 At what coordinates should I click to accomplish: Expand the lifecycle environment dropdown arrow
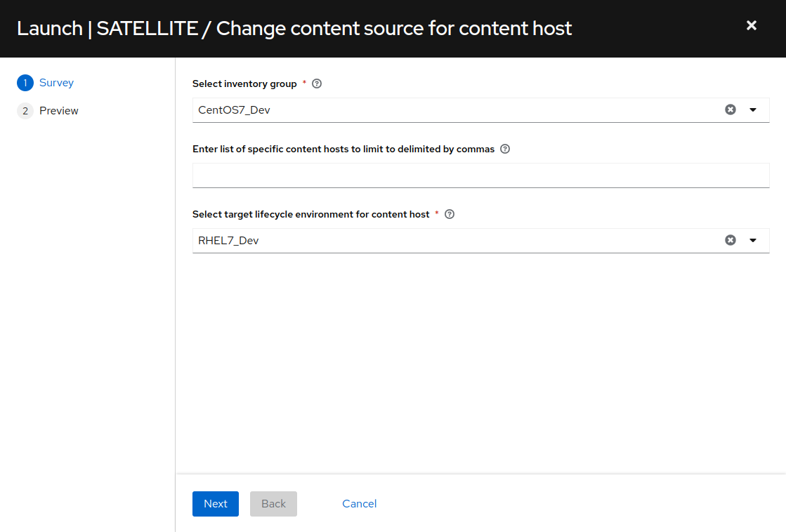tap(753, 240)
